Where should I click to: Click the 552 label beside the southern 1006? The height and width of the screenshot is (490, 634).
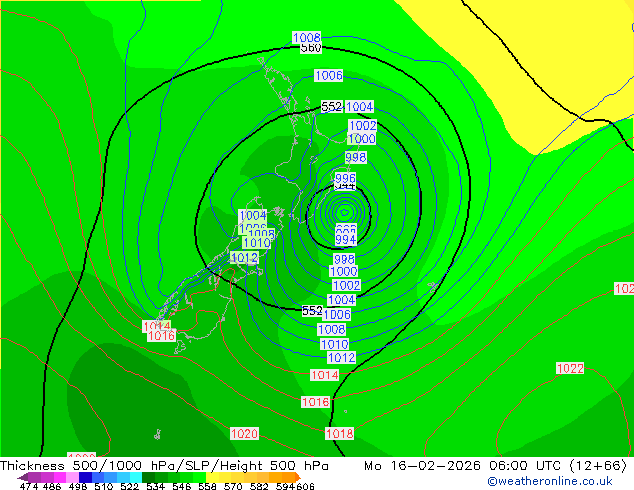click(x=312, y=310)
